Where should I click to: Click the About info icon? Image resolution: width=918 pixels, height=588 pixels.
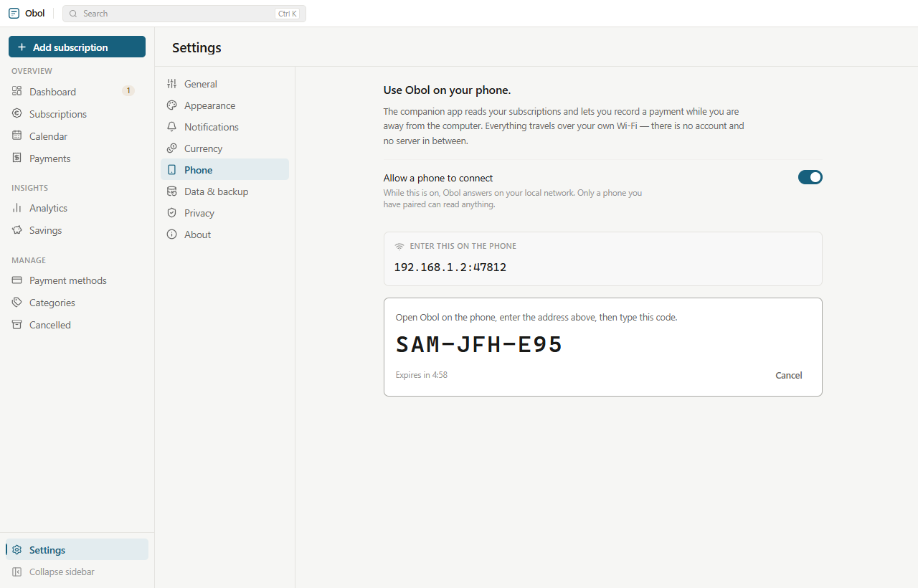[x=171, y=234]
